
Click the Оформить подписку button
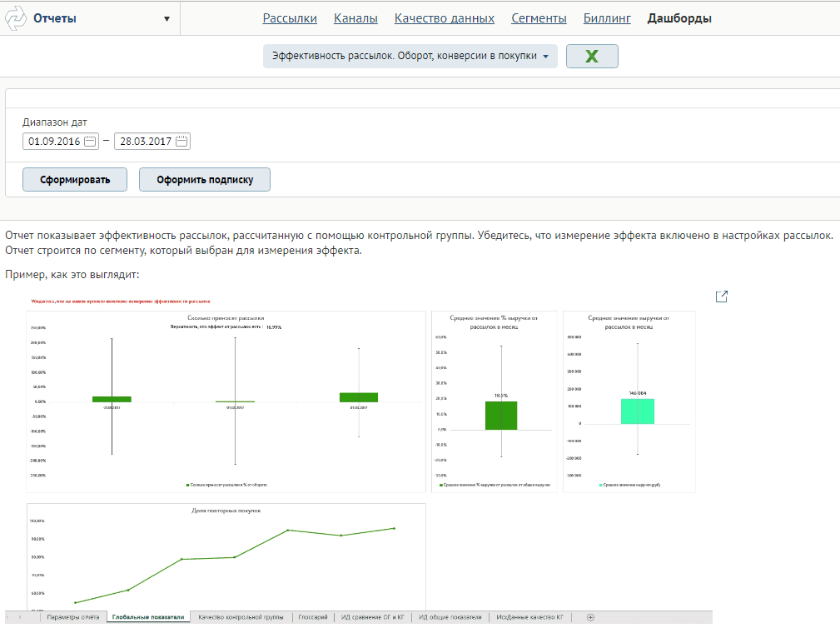tap(205, 180)
